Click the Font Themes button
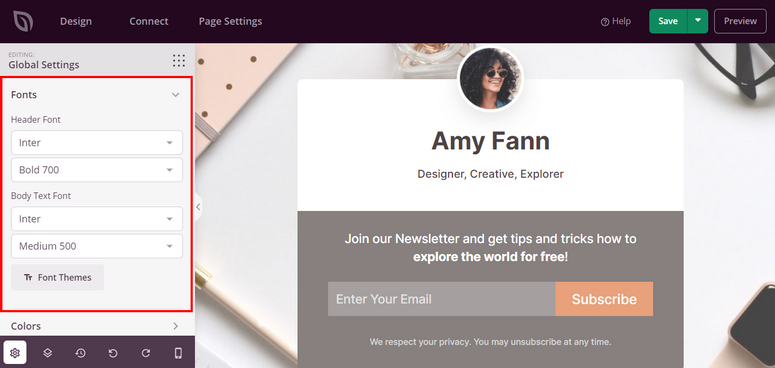 pyautogui.click(x=57, y=278)
